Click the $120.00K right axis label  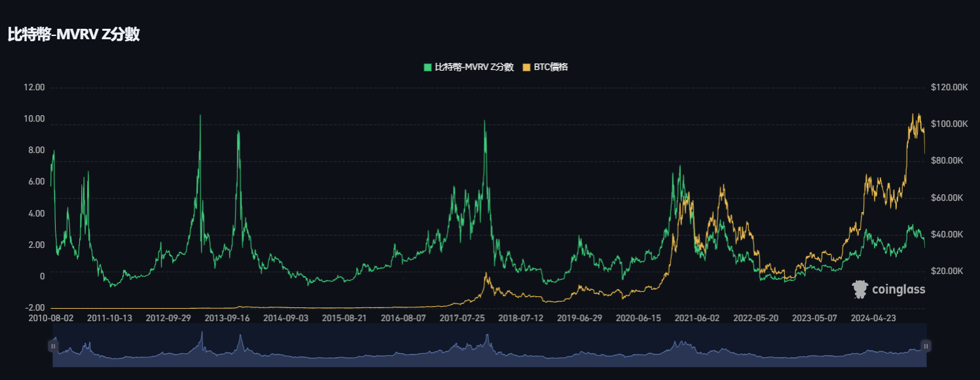(x=949, y=87)
